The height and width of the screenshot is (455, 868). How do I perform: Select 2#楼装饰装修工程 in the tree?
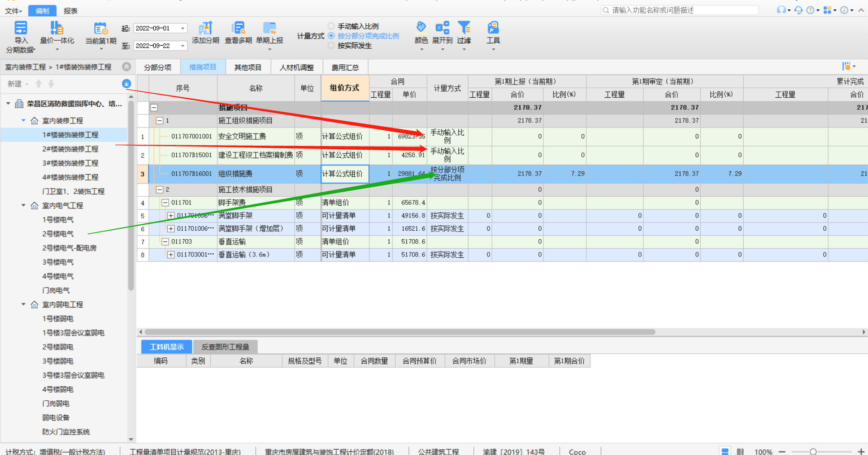[70, 149]
